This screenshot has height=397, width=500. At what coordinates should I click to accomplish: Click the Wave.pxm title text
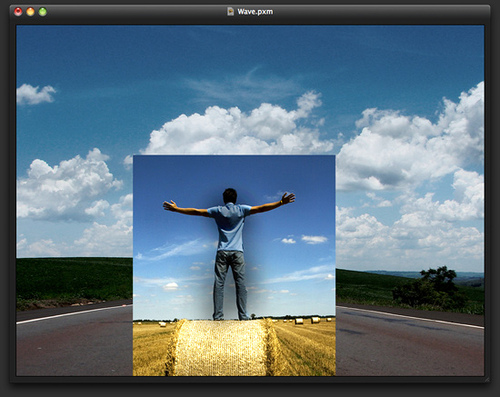tap(255, 12)
